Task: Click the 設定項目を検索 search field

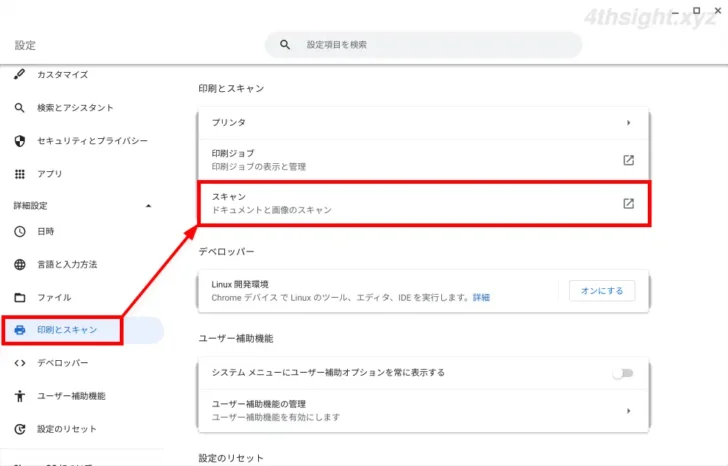Action: coord(423,45)
